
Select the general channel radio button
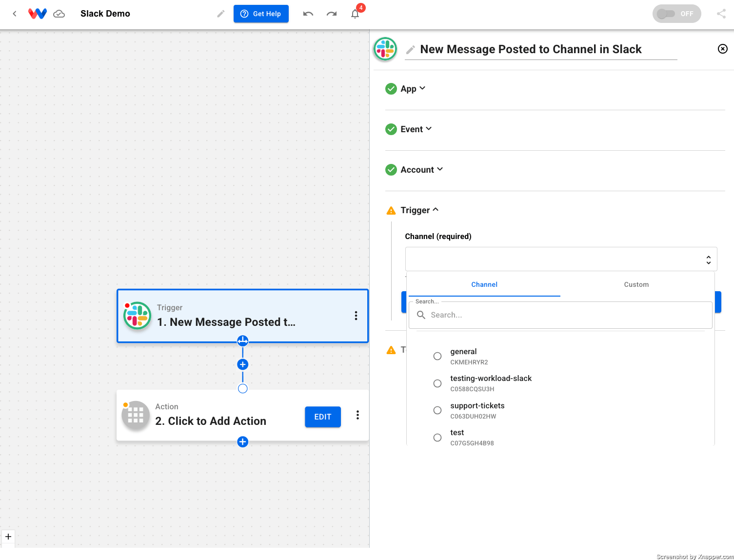[x=437, y=356]
